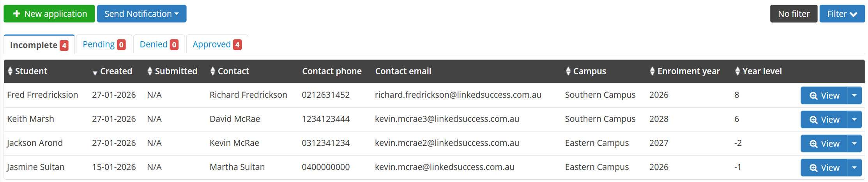Select the Incomplete tab
868x182 pixels.
[39, 45]
